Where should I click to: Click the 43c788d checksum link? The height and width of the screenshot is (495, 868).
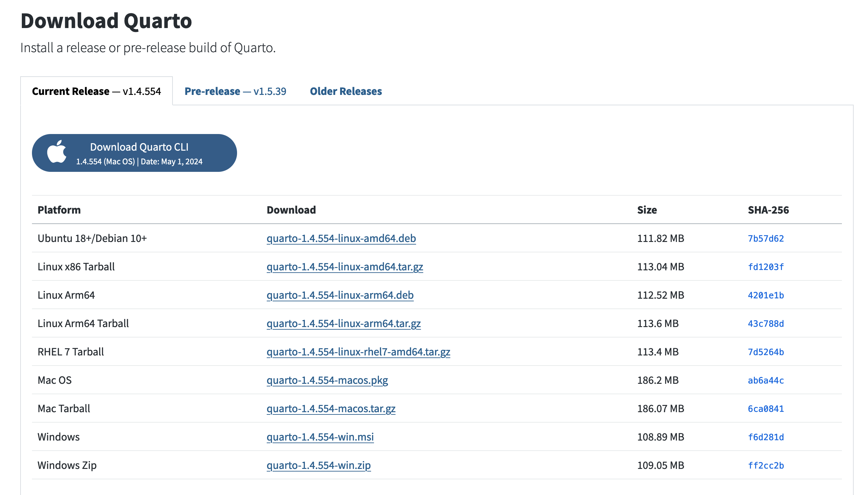765,324
